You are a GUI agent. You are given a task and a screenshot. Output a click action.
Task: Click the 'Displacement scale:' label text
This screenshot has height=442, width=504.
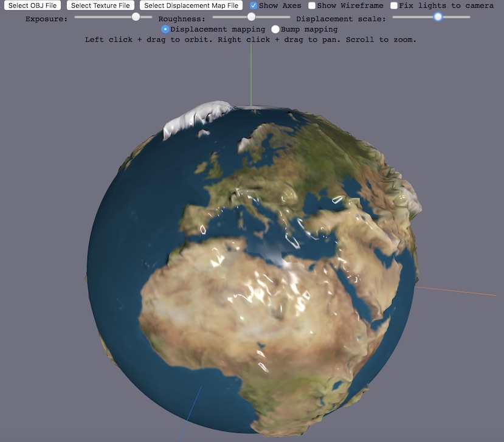[x=340, y=19]
